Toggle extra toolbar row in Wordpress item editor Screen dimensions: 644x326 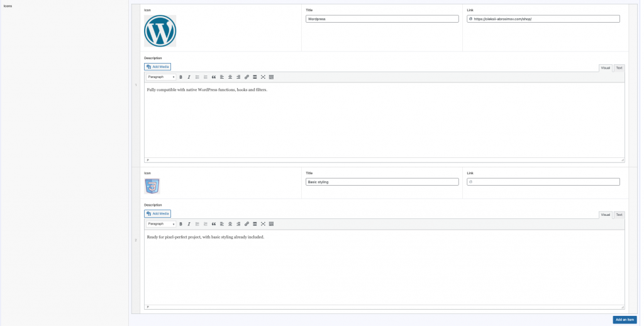coord(271,77)
